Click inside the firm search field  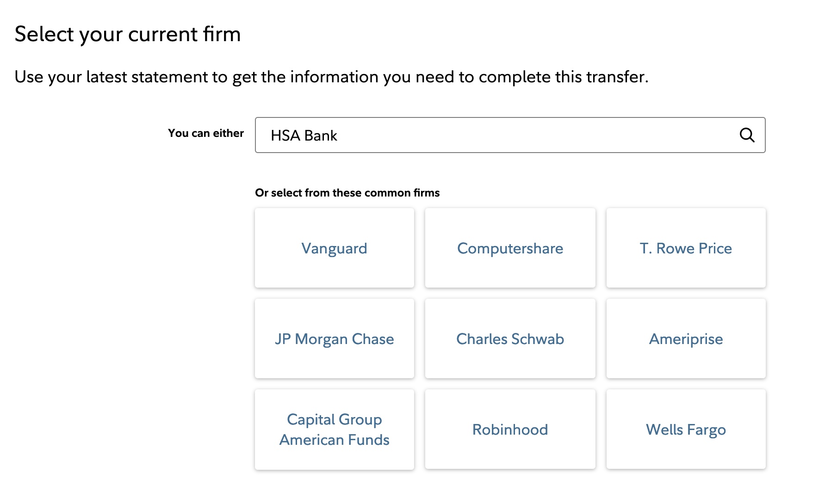(x=463, y=135)
